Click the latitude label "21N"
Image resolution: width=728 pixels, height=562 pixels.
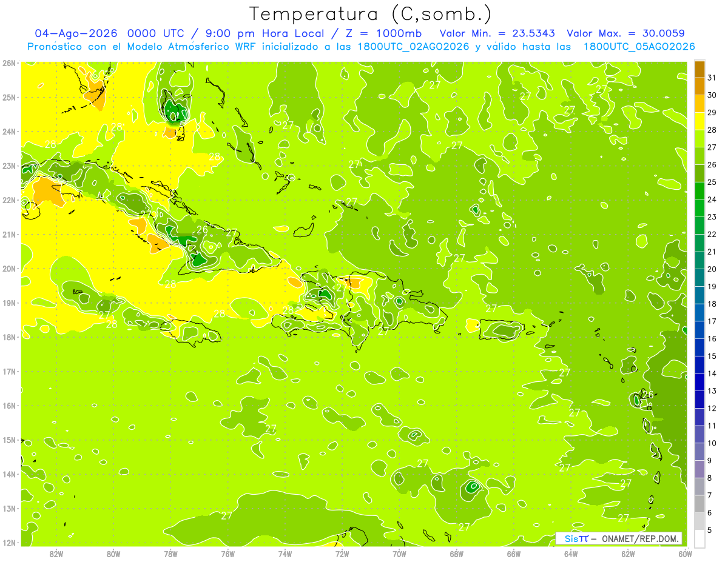(x=8, y=234)
